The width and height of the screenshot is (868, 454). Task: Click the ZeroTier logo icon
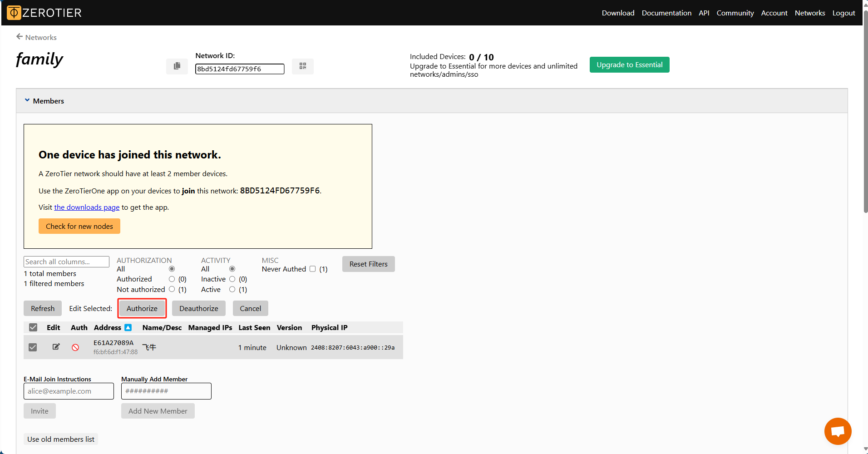[x=14, y=13]
